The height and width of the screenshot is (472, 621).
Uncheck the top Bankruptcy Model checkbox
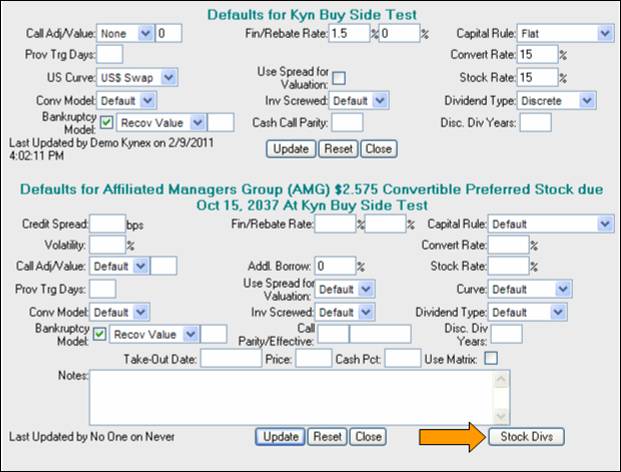click(106, 122)
